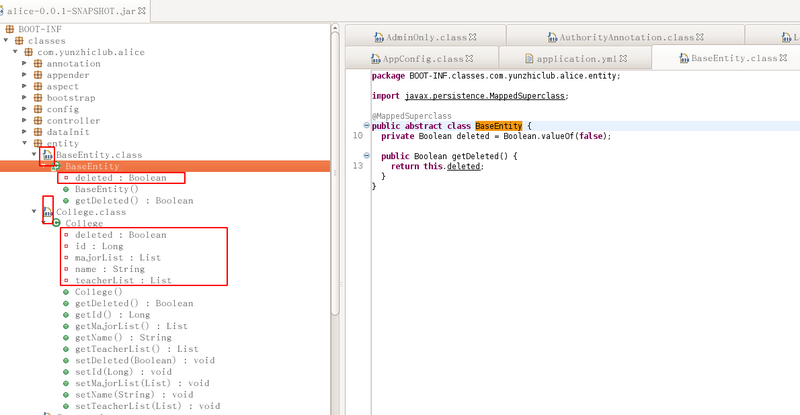Click the aspect package icon
Screen dimensions: 800x415
(x=38, y=86)
